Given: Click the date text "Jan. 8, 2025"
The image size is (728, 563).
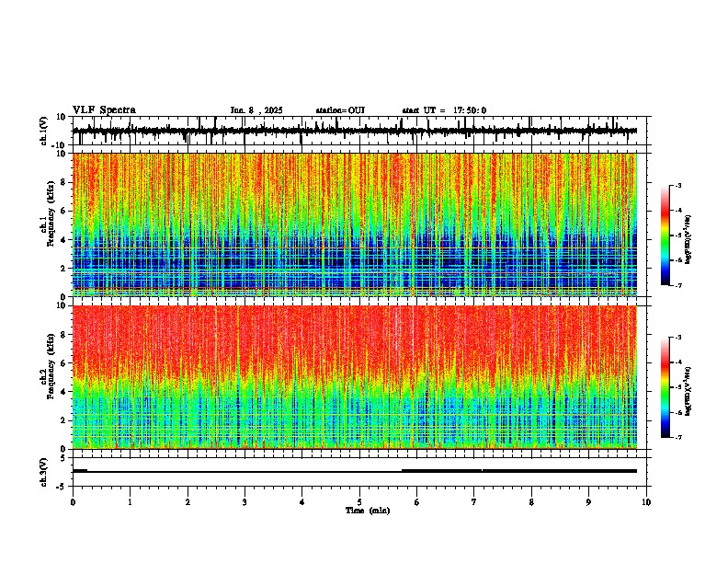Looking at the screenshot, I should click(256, 110).
